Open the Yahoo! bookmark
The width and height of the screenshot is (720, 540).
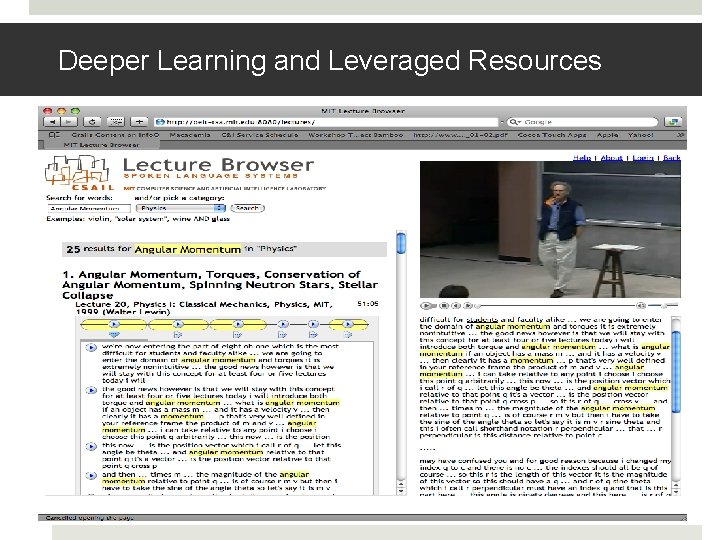(x=641, y=135)
